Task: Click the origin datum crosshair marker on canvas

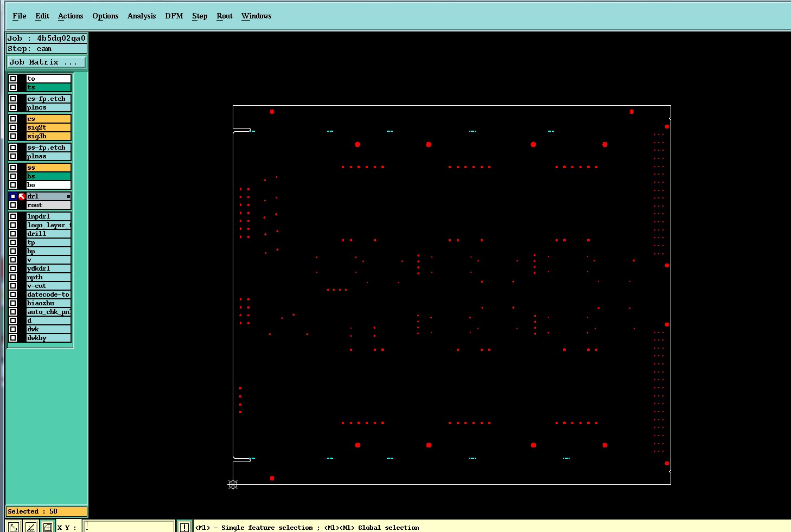Action: tap(233, 484)
